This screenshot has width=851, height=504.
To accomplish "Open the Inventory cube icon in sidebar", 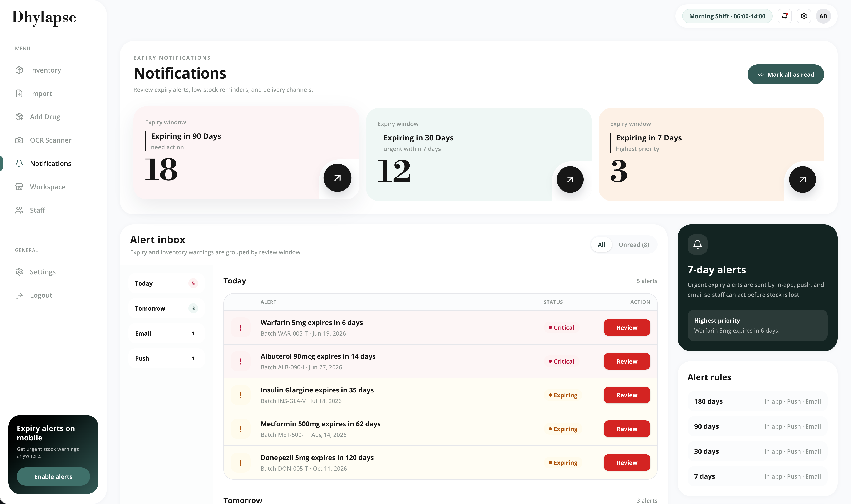I will pos(19,70).
